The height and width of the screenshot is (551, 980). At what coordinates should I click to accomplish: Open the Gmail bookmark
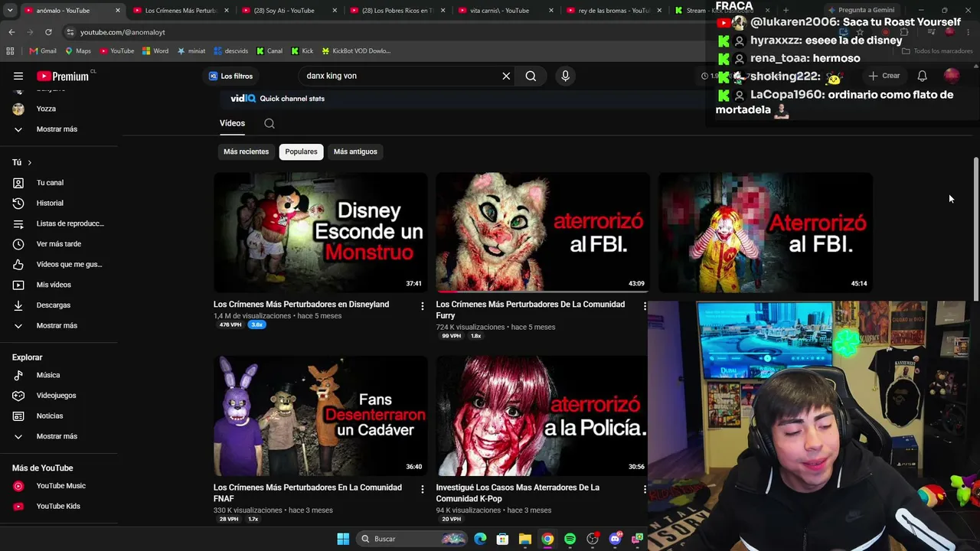pos(43,51)
